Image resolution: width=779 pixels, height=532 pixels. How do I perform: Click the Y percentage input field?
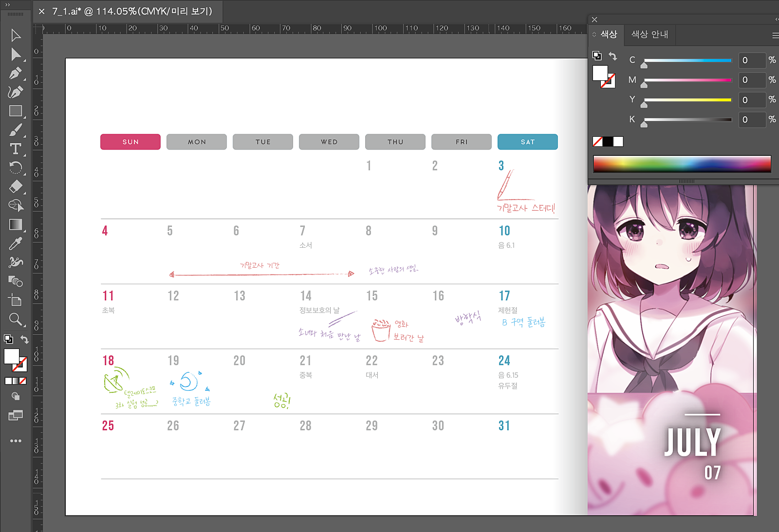pyautogui.click(x=752, y=100)
